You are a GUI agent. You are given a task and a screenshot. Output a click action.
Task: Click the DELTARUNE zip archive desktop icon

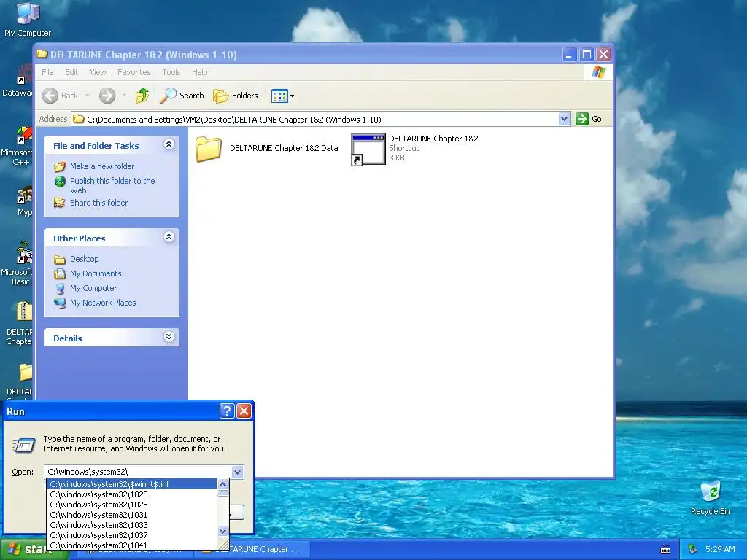(24, 311)
